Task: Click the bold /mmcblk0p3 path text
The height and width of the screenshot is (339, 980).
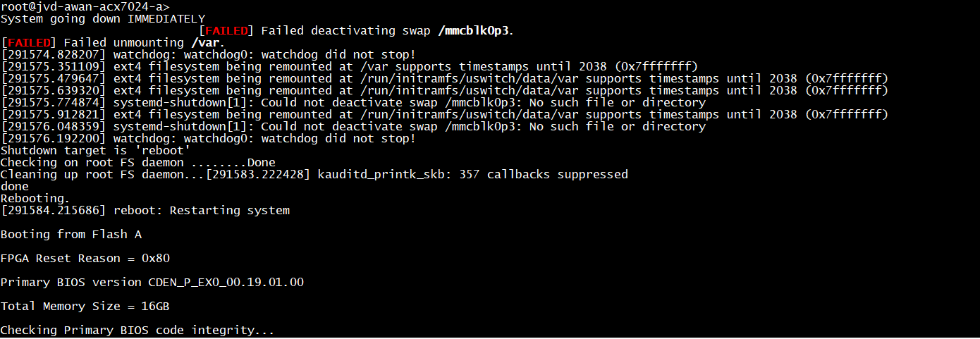Action: (476, 30)
